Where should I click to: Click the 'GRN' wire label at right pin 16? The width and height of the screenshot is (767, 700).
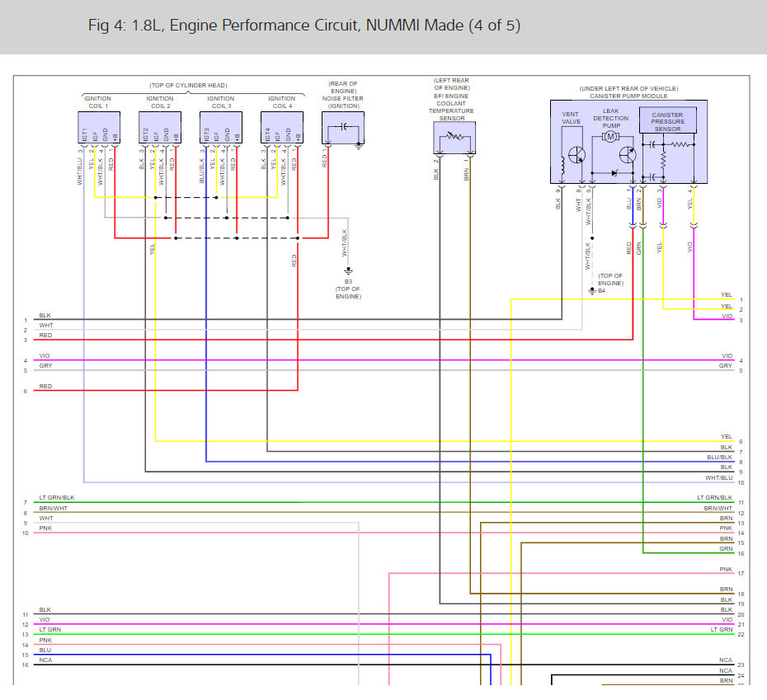[x=726, y=549]
